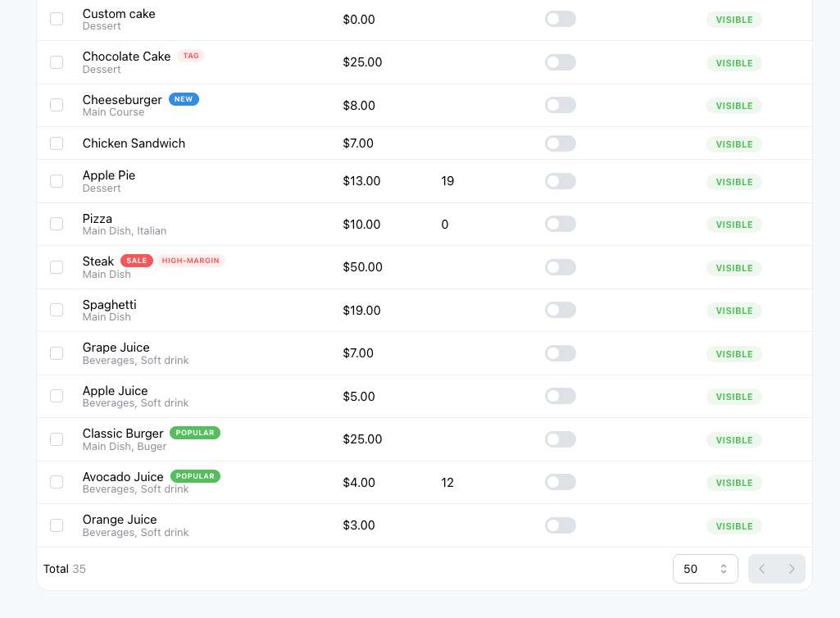Open the Apple Juice item name

coord(116,391)
